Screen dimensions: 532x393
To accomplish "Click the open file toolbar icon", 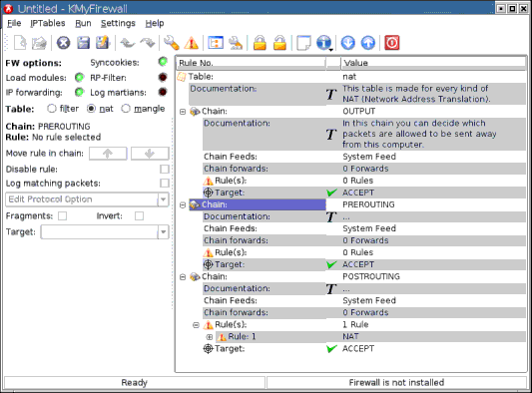I will point(39,43).
